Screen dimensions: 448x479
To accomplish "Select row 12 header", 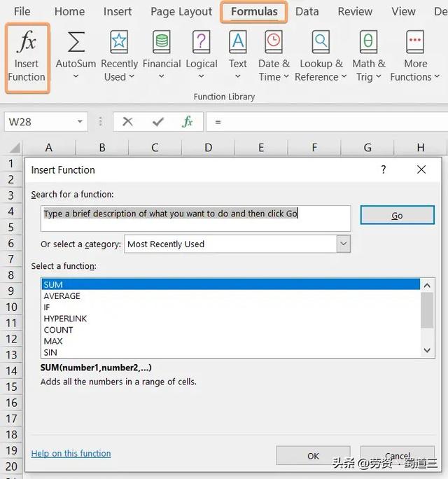I will pos(11,338).
